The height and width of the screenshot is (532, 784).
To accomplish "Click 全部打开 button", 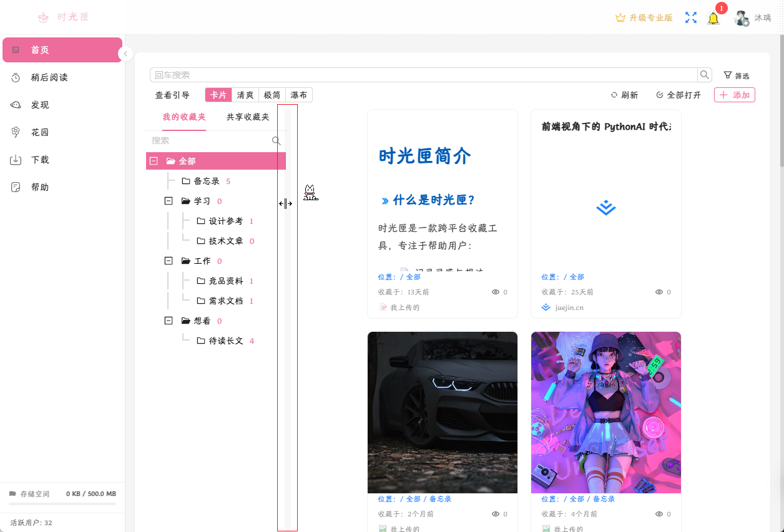I will pos(679,95).
